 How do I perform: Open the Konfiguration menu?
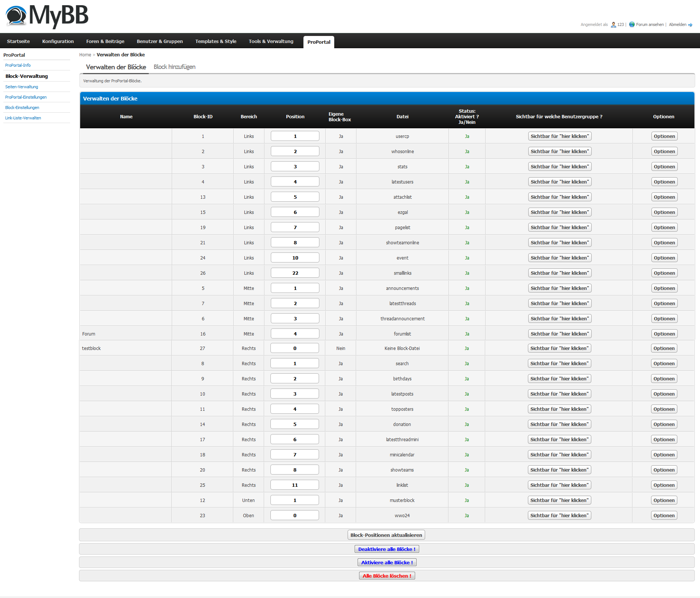58,41
